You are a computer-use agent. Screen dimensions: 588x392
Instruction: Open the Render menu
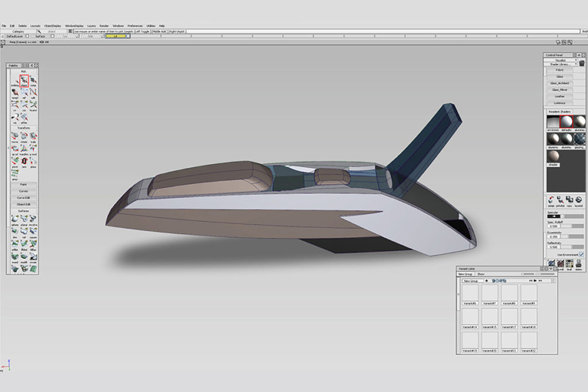point(104,25)
